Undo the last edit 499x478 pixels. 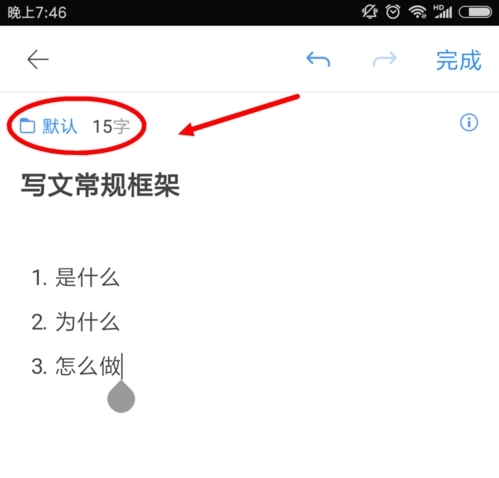[318, 59]
